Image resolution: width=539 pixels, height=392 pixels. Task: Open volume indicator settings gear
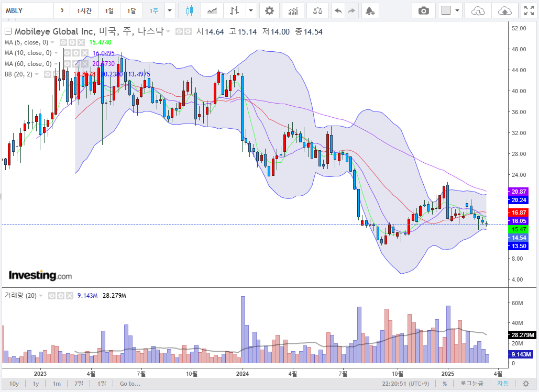tap(61, 296)
